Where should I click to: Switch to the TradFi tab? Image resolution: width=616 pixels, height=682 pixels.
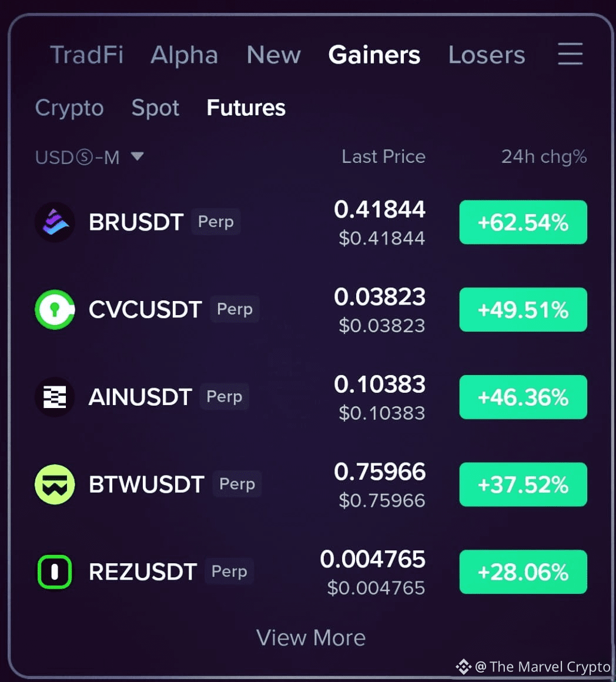tap(87, 55)
